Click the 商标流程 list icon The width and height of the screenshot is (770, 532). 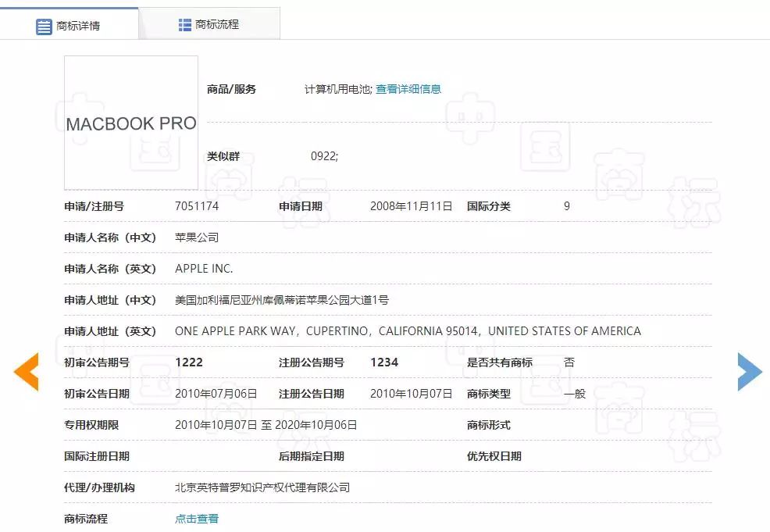point(184,24)
